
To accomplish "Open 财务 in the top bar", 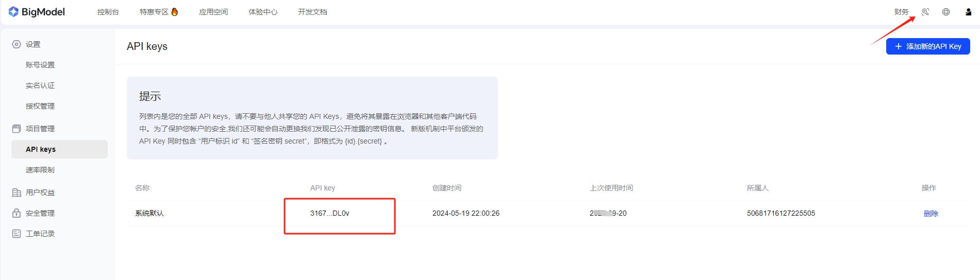I will tap(902, 12).
